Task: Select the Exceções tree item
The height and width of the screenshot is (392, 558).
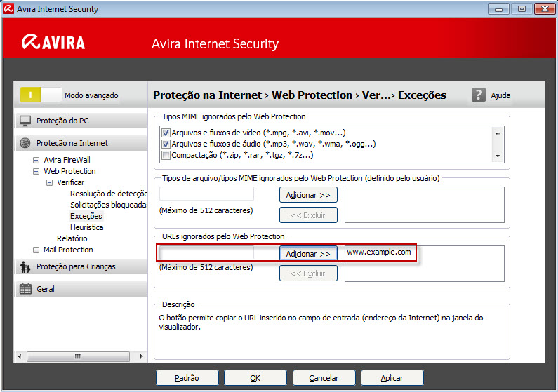Action: click(86, 216)
